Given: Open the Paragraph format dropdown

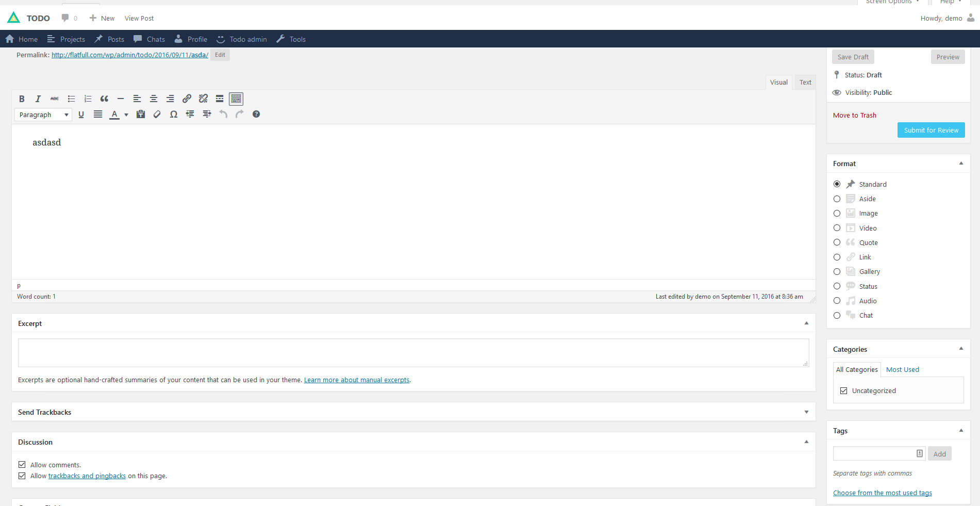Looking at the screenshot, I should click(x=43, y=115).
